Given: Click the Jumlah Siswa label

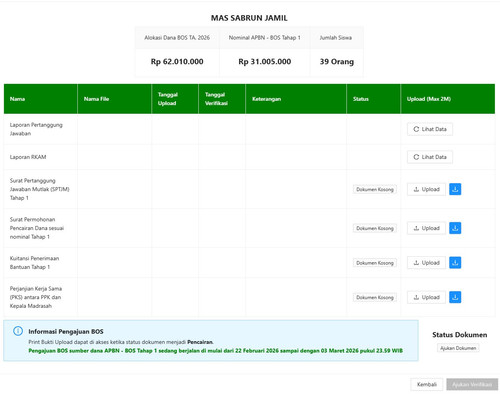Looking at the screenshot, I should 336,38.
